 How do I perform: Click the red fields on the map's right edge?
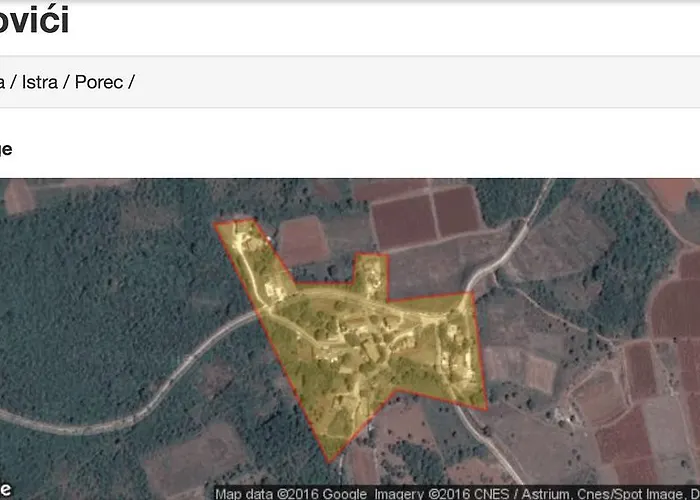pos(675,300)
